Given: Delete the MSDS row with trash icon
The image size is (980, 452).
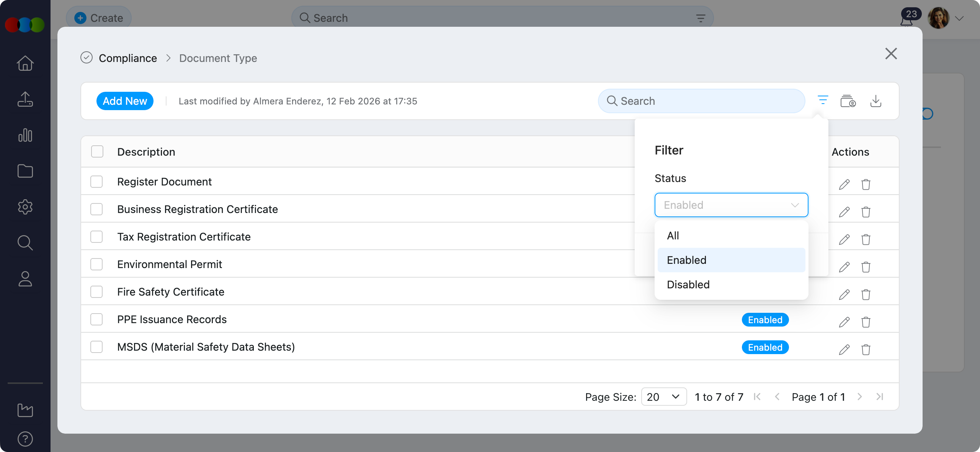Looking at the screenshot, I should (x=866, y=350).
